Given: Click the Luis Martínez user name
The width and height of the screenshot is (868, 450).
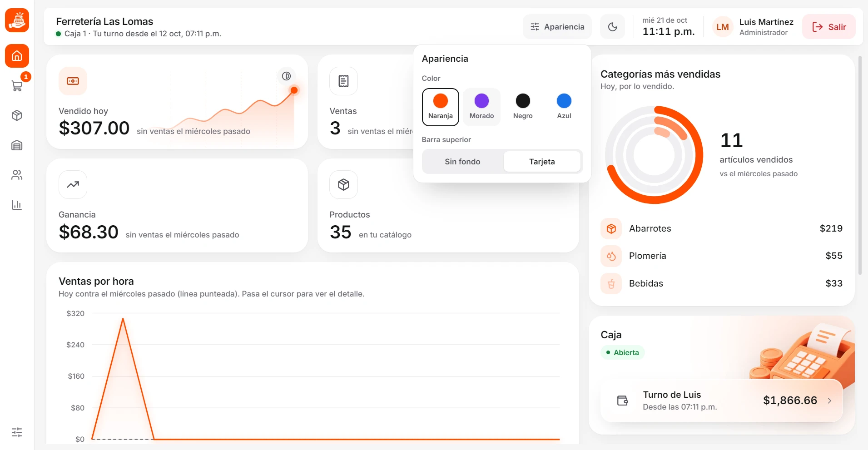Looking at the screenshot, I should pos(766,22).
